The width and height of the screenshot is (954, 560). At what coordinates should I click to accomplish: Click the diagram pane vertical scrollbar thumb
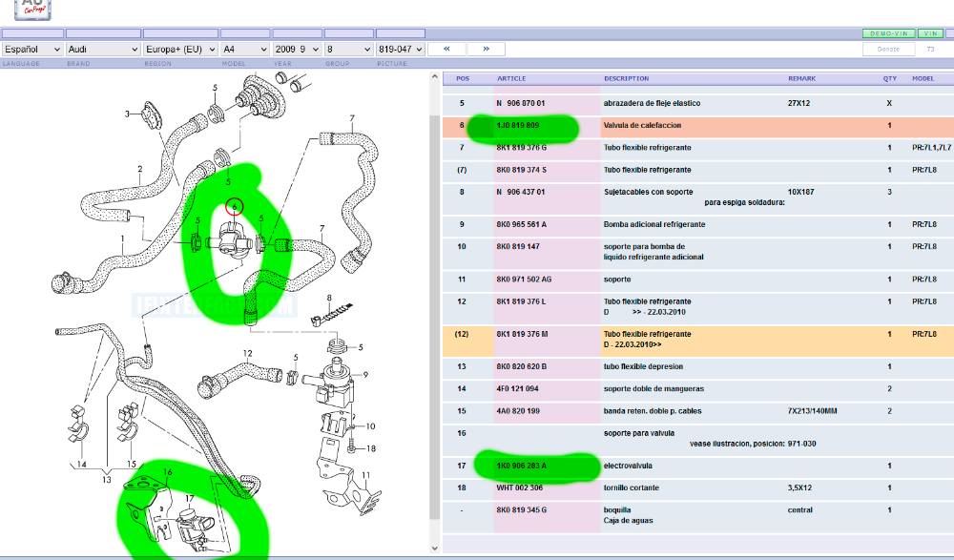coord(434,317)
